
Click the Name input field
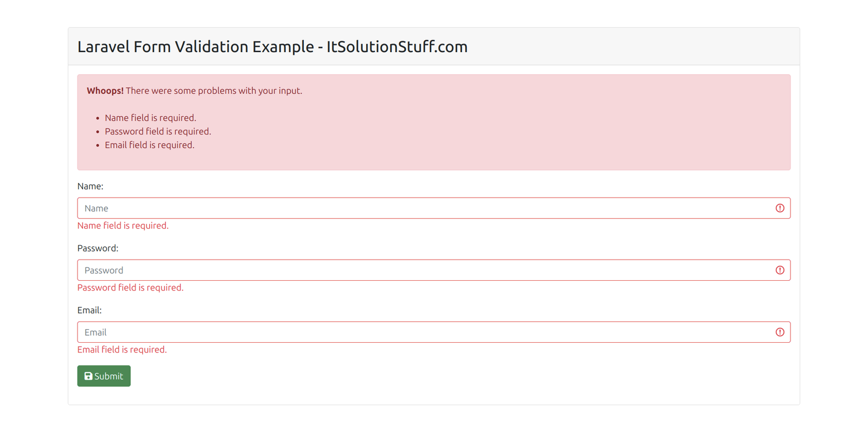(x=380, y=208)
